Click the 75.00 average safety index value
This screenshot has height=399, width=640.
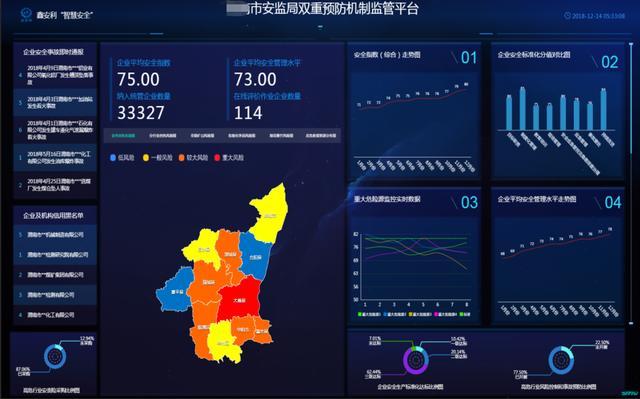click(138, 79)
